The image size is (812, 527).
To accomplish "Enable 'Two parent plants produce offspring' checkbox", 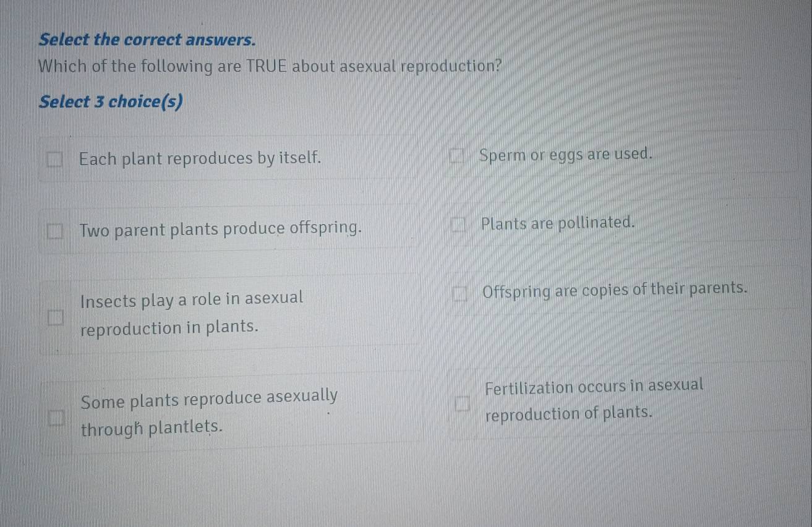I will (x=54, y=231).
